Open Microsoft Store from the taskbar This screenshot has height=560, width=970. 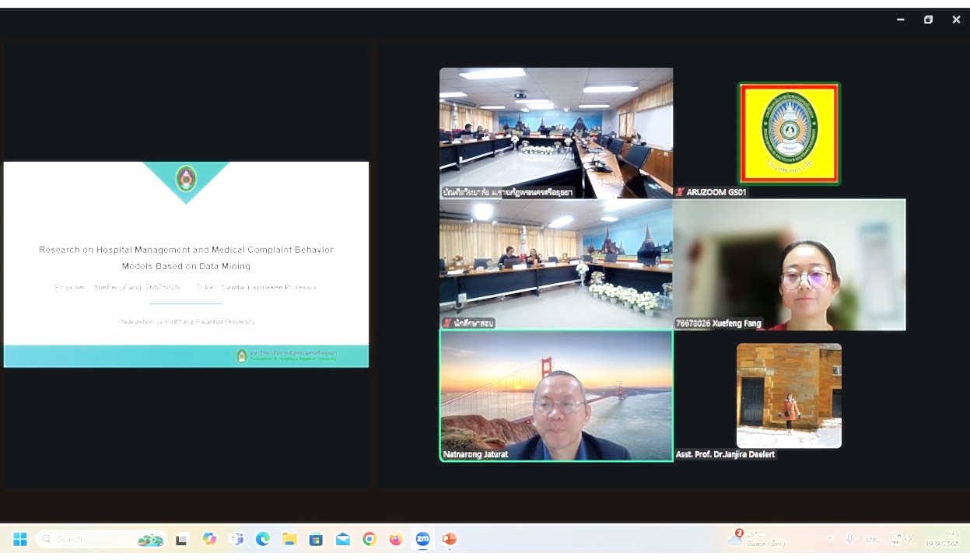[x=316, y=539]
